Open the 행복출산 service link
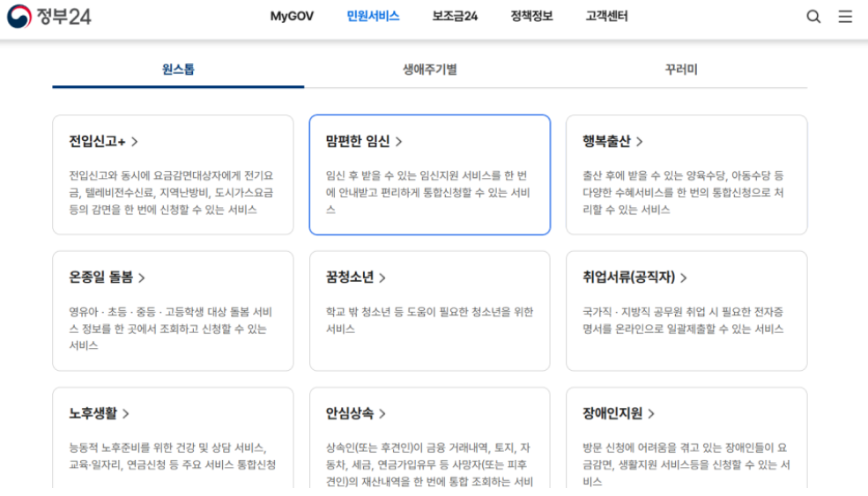 coord(612,142)
